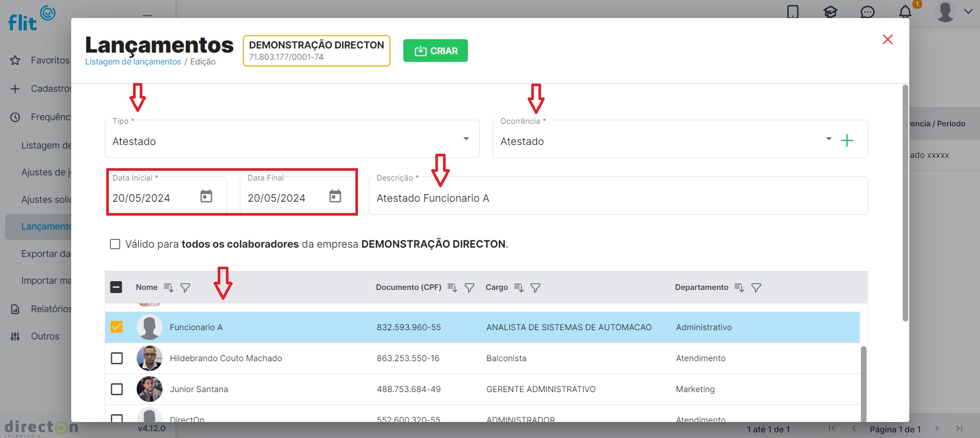Click the Favoritos star icon
The width and height of the screenshot is (980, 438).
pyautogui.click(x=15, y=60)
